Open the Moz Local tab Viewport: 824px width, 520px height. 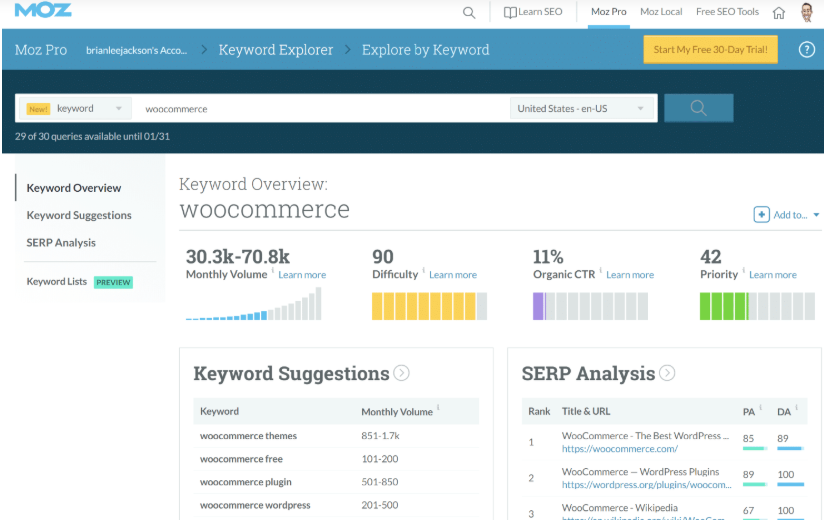point(661,12)
